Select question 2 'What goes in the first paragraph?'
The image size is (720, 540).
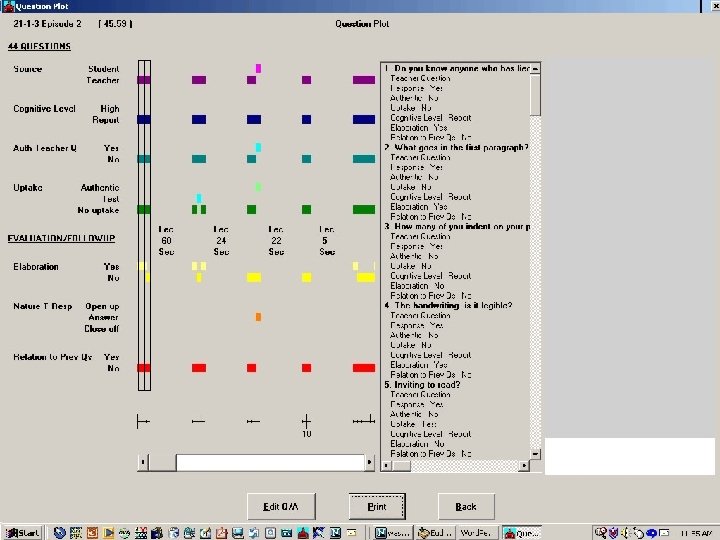[x=456, y=147]
